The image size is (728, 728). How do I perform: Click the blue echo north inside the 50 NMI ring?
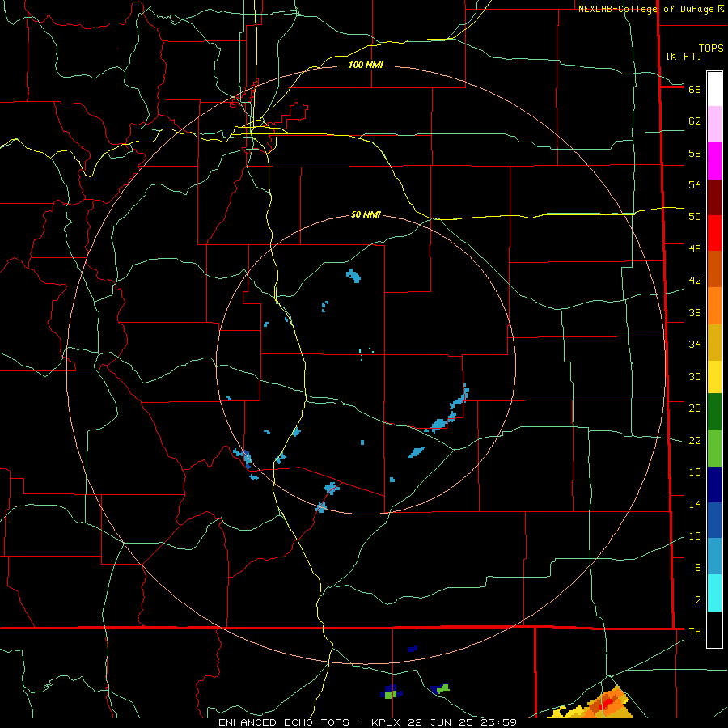[x=353, y=276]
